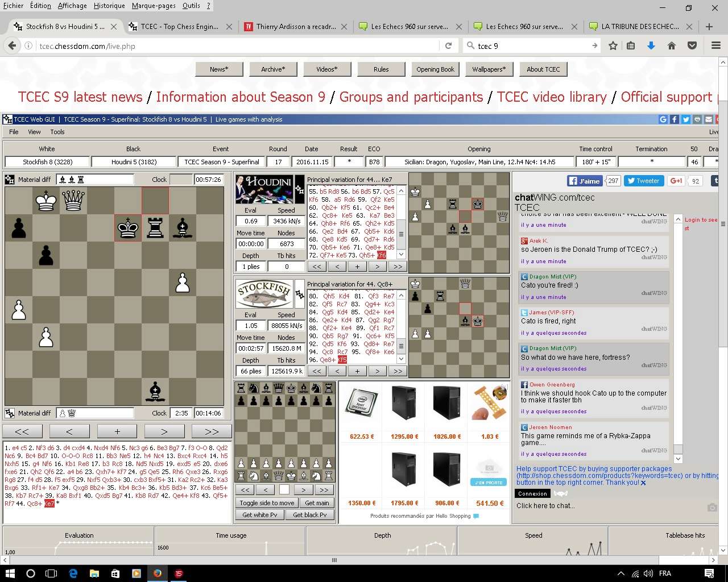Go to the browser home page icon
Viewport: 728px width, 582px height.
[672, 46]
